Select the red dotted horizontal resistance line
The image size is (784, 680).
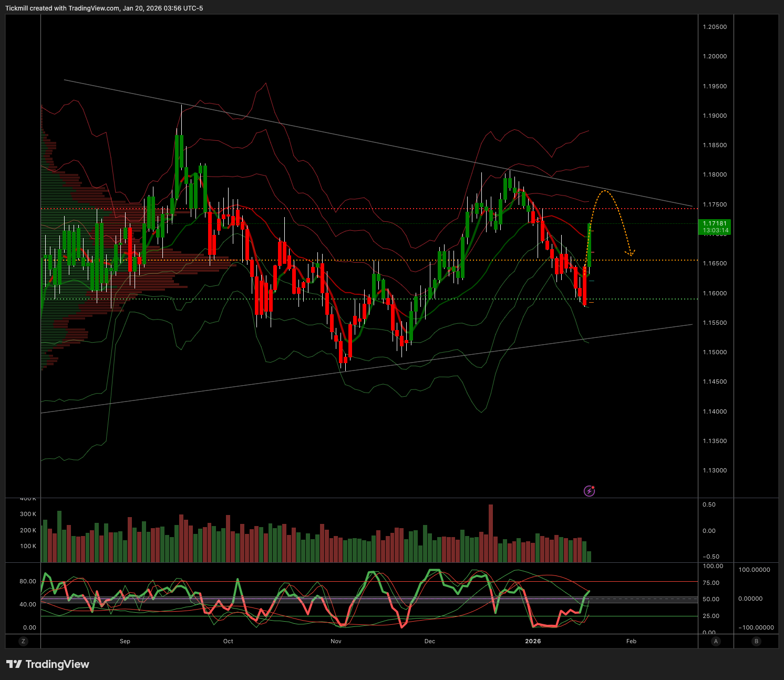pyautogui.click(x=368, y=209)
